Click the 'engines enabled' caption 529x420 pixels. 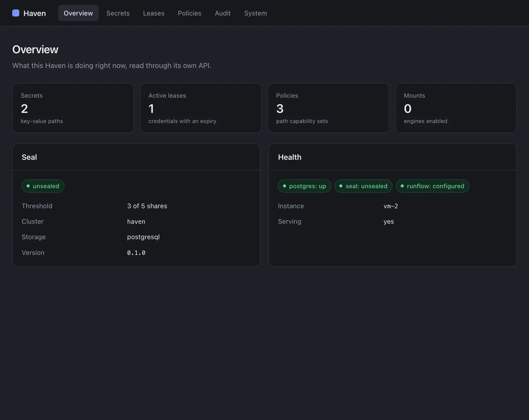pos(425,121)
